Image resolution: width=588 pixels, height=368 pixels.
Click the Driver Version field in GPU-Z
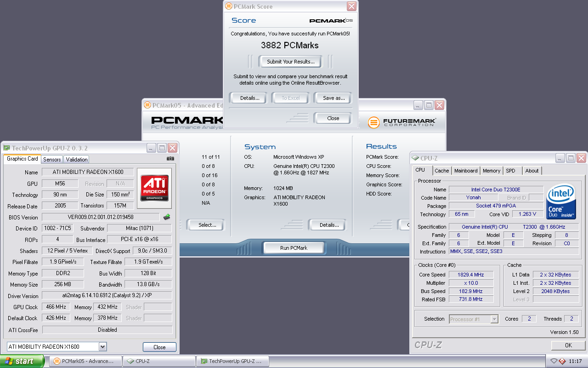coord(107,295)
